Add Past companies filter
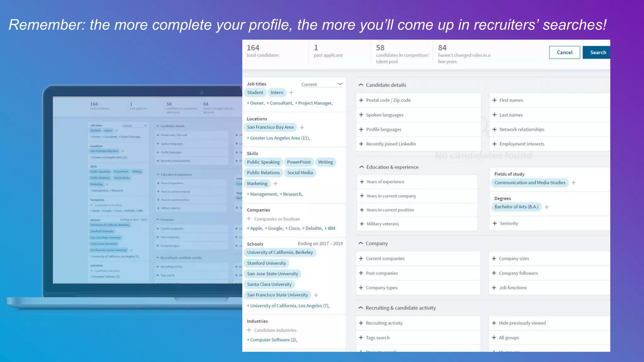This screenshot has width=644, height=362. coord(418,273)
